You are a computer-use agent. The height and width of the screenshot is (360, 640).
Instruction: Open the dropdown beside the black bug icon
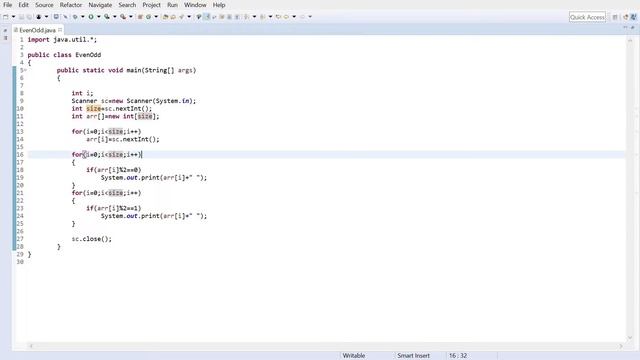coord(46,17)
